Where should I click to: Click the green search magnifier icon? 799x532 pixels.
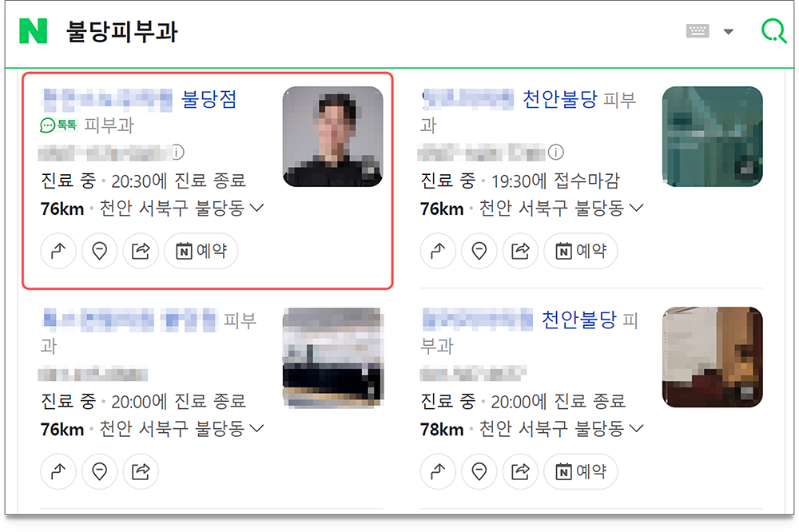click(x=774, y=31)
